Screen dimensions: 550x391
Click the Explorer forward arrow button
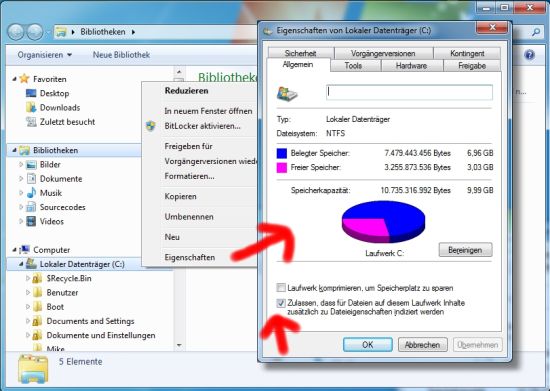pyautogui.click(x=35, y=32)
